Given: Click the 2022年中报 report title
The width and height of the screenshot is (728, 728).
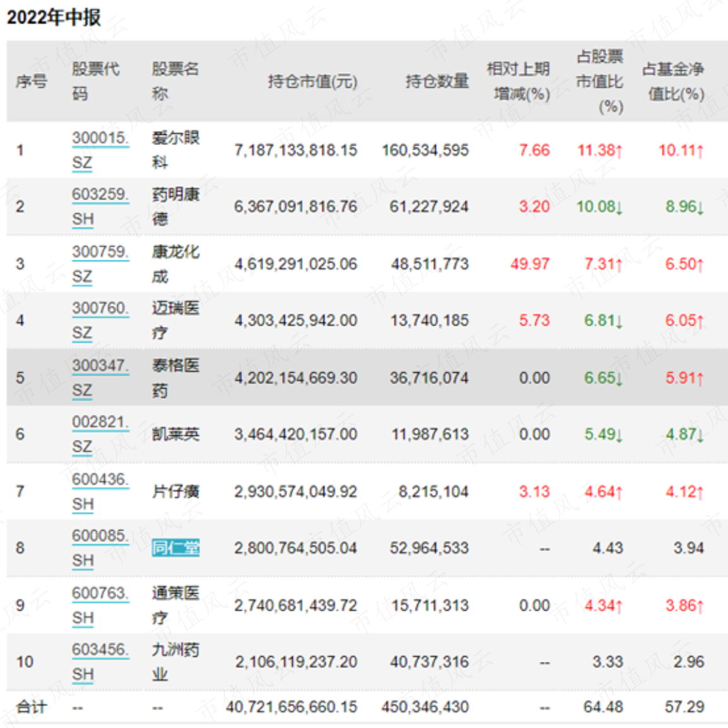Looking at the screenshot, I should click(54, 18).
